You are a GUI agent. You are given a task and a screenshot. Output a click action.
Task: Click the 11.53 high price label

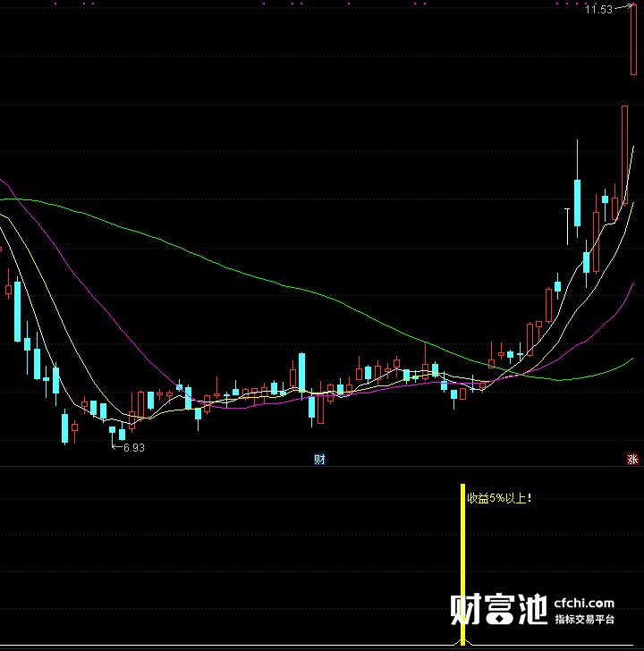pyautogui.click(x=598, y=10)
